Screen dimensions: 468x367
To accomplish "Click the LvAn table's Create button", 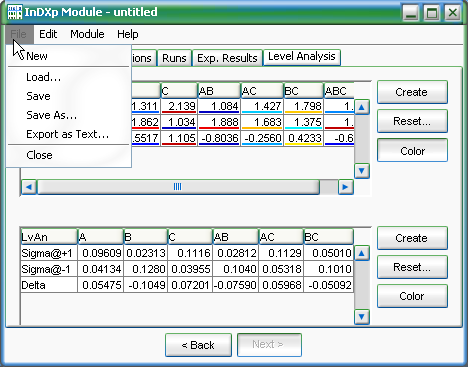I will [412, 238].
